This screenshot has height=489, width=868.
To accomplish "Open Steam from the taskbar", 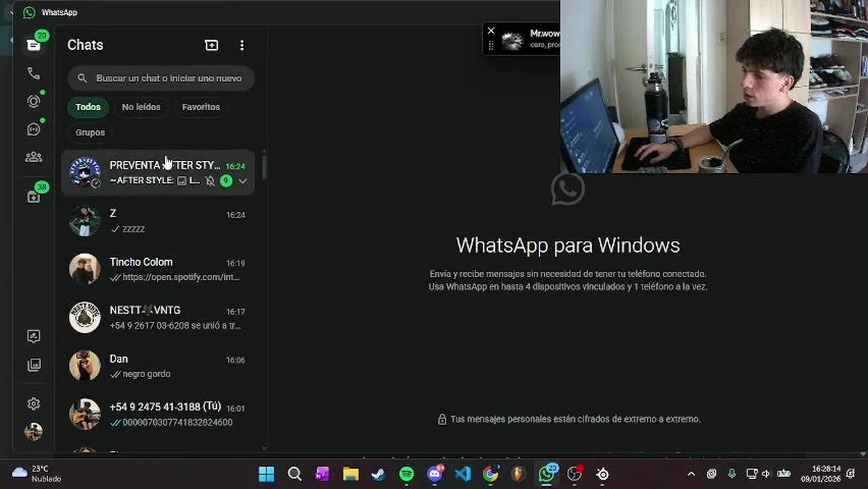I will point(378,474).
